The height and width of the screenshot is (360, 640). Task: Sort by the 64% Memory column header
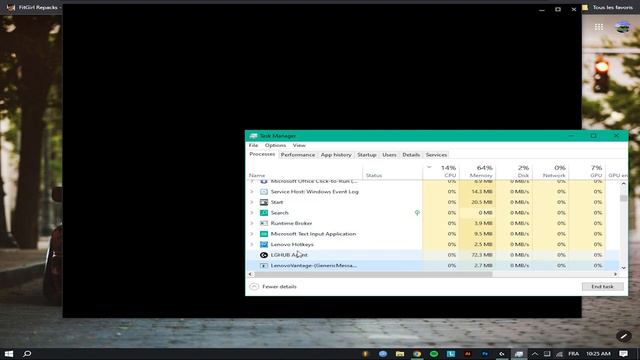[478, 171]
